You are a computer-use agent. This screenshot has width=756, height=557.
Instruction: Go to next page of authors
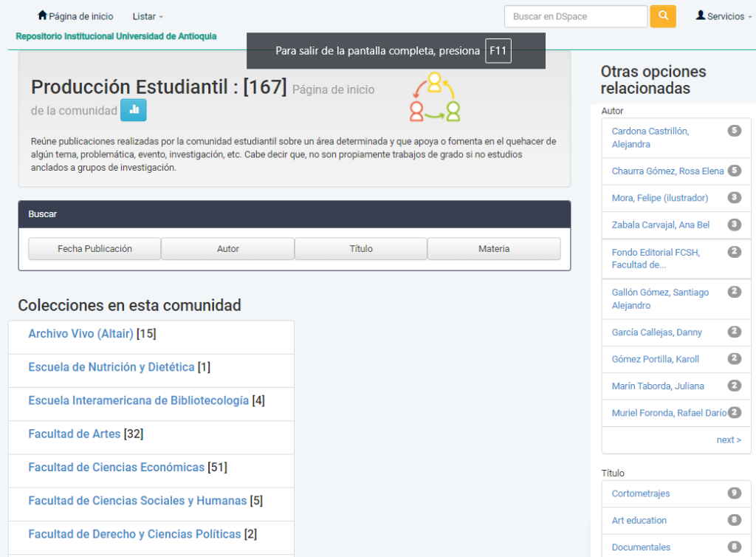click(729, 440)
